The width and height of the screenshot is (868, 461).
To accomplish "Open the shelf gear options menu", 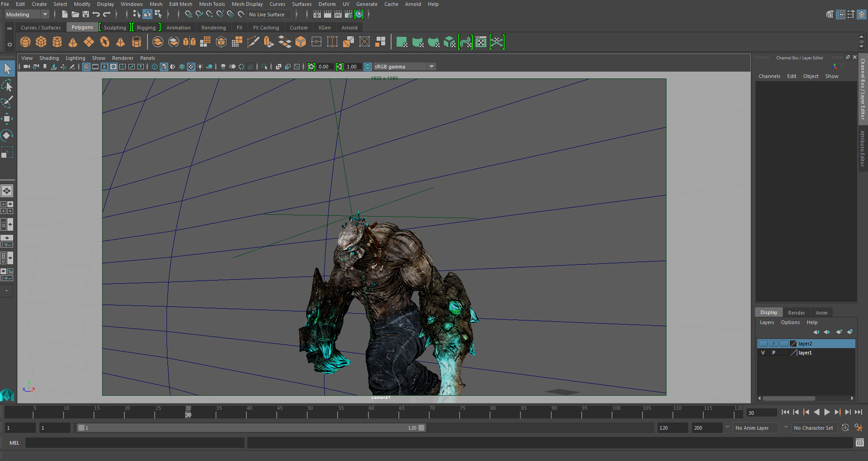I will (10, 44).
